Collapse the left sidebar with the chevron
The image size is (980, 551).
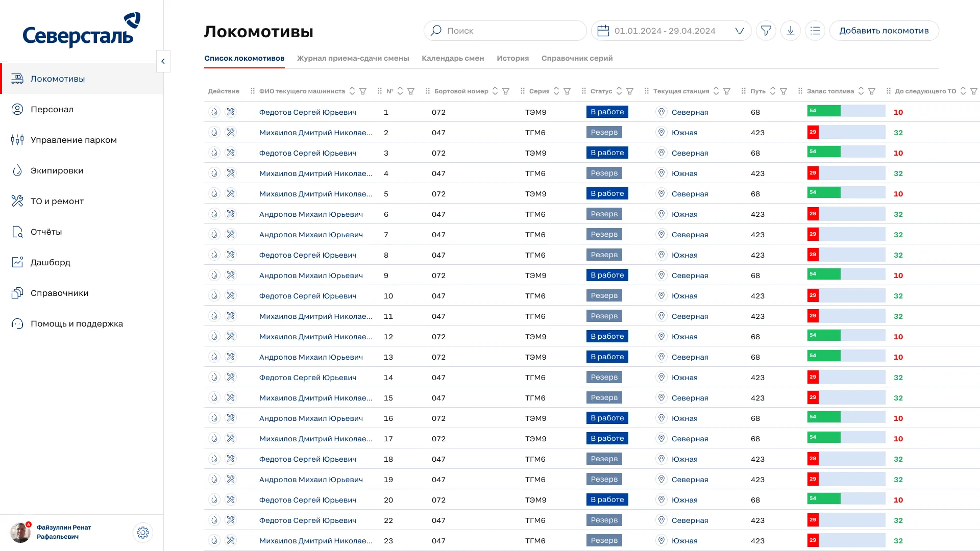click(163, 61)
